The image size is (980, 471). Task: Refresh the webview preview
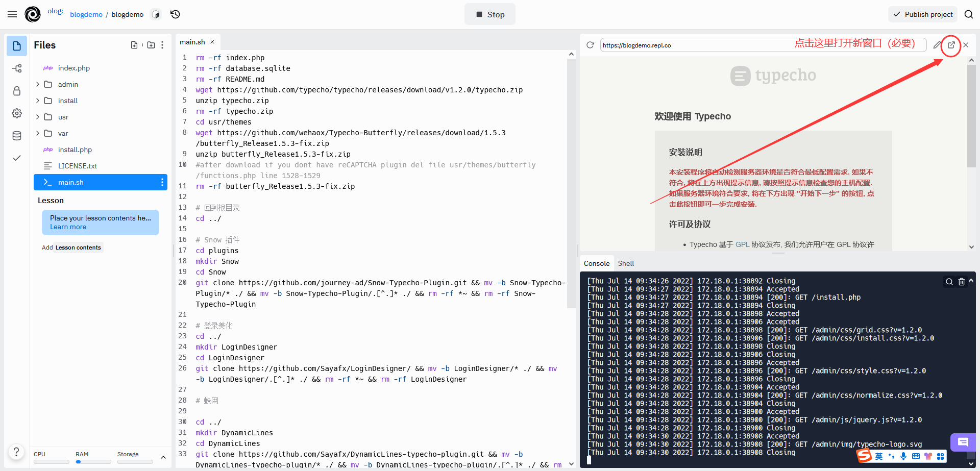[x=591, y=45]
